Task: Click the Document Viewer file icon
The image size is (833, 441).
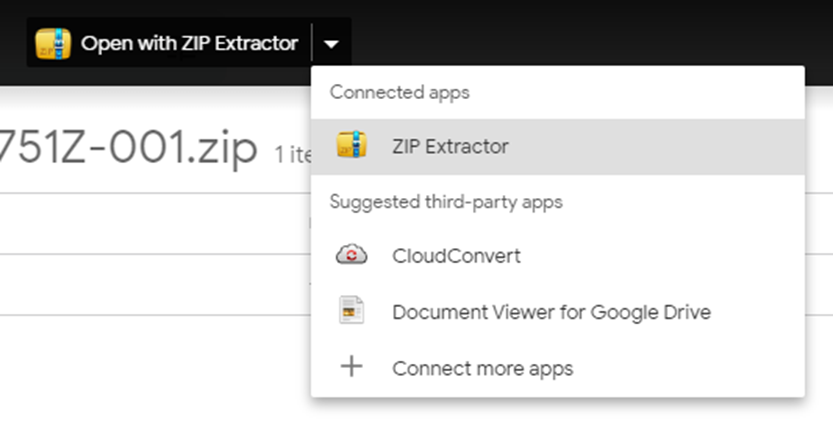Action: pyautogui.click(x=351, y=310)
